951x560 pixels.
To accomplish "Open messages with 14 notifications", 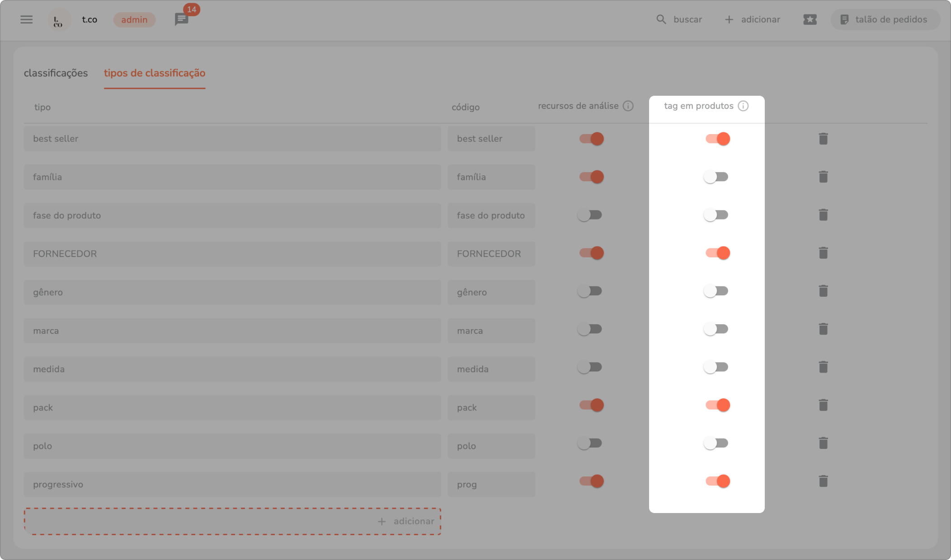I will pos(182,19).
